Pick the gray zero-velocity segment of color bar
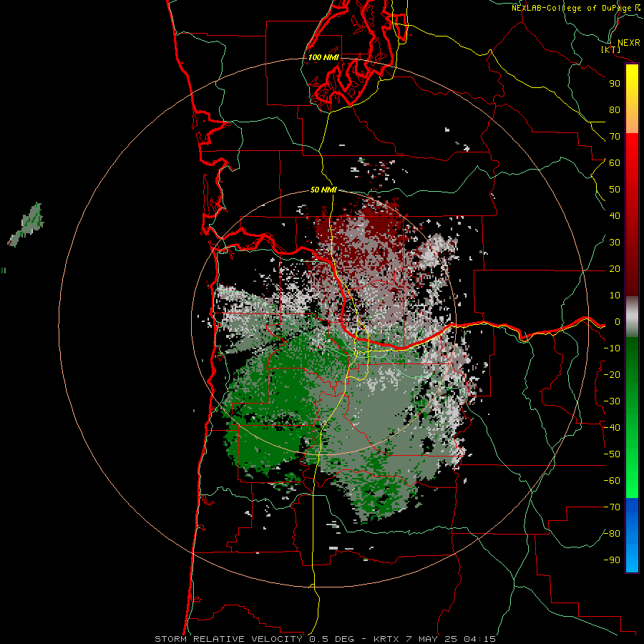 (x=632, y=317)
